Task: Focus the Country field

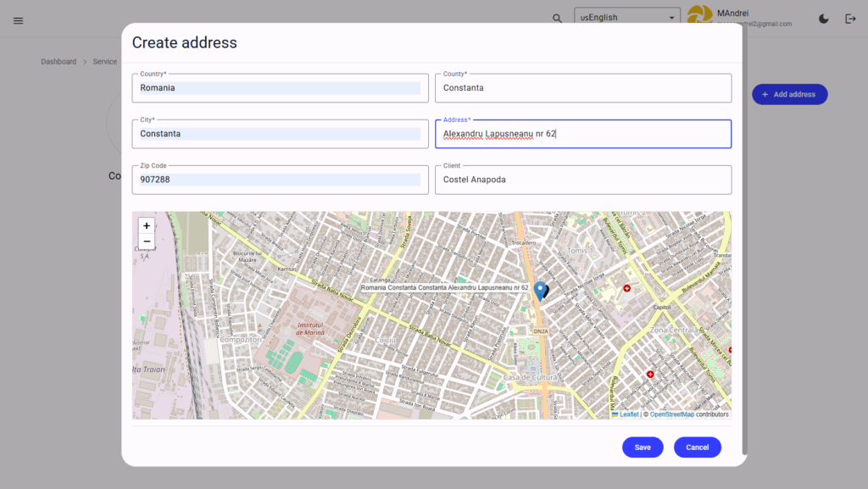Action: coord(280,88)
